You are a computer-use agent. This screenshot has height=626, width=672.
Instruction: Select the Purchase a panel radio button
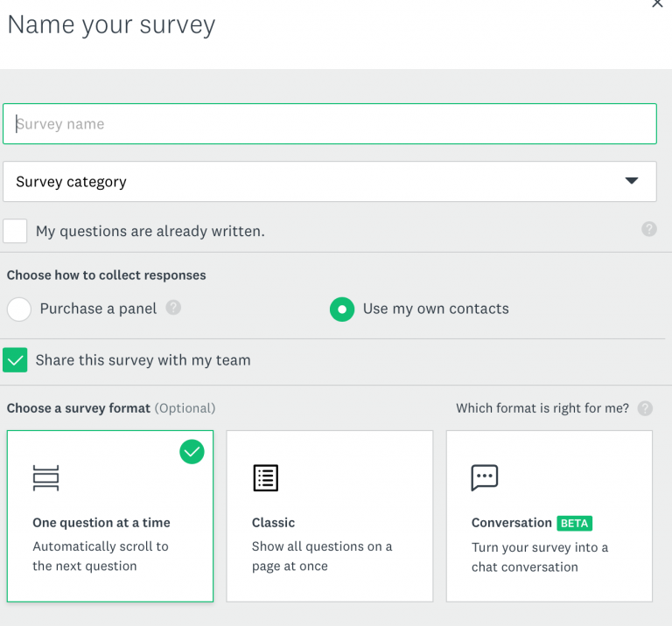19,309
